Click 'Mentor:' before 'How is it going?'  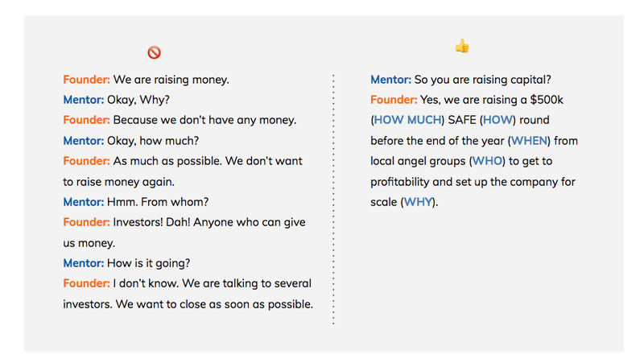[84, 263]
